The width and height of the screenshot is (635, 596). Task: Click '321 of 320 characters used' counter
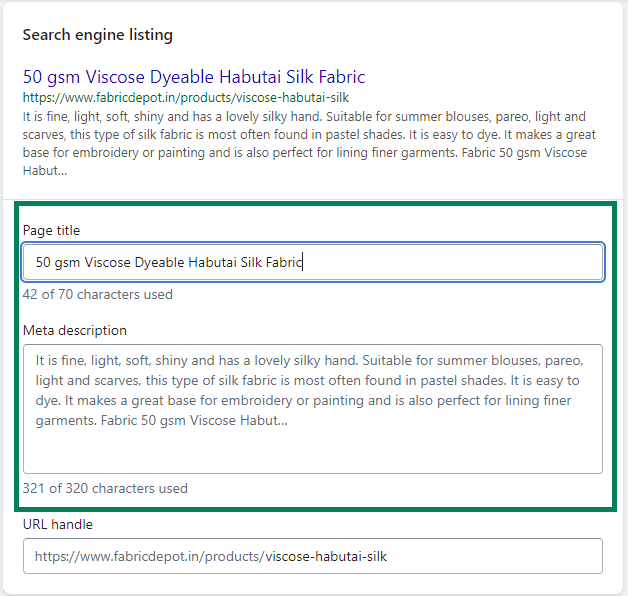pos(105,488)
